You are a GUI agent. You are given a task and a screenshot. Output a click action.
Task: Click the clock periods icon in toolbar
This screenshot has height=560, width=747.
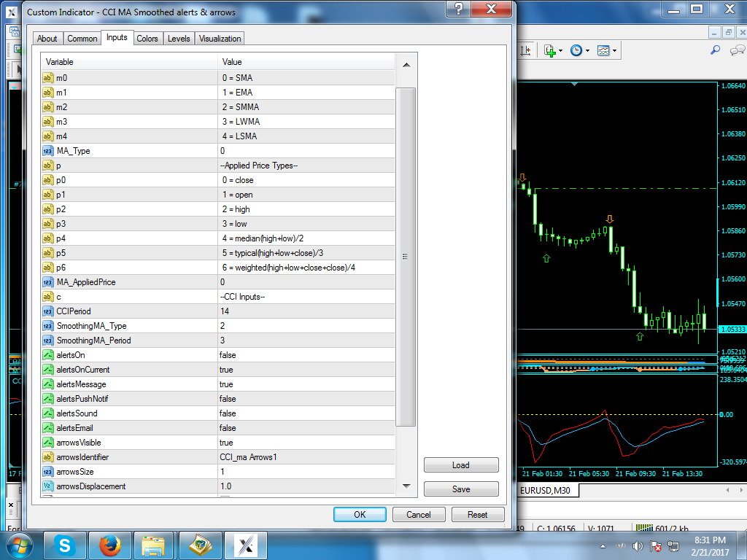(x=576, y=50)
